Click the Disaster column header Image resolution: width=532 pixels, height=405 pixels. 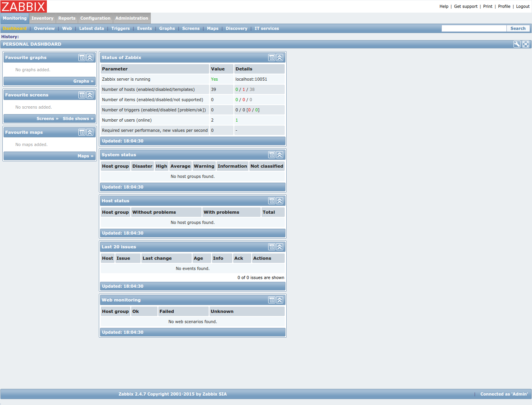142,166
